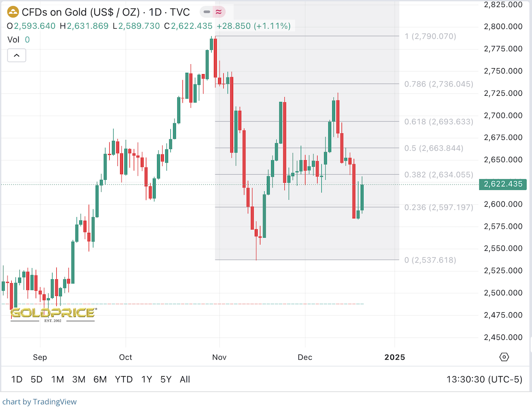Open the chart by TradingView link
Image resolution: width=532 pixels, height=409 pixels.
click(39, 402)
